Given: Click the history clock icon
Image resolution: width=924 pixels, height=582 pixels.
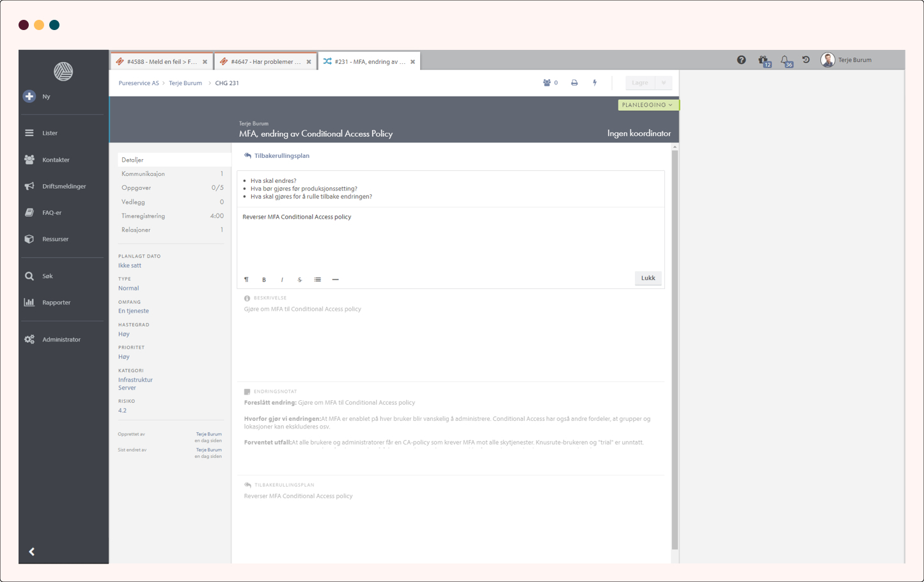Looking at the screenshot, I should (x=806, y=60).
